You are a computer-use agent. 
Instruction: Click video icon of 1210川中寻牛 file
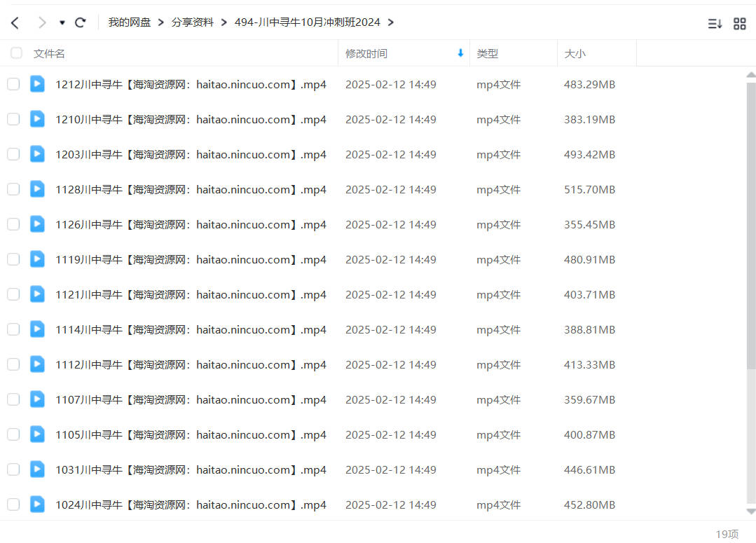point(37,118)
